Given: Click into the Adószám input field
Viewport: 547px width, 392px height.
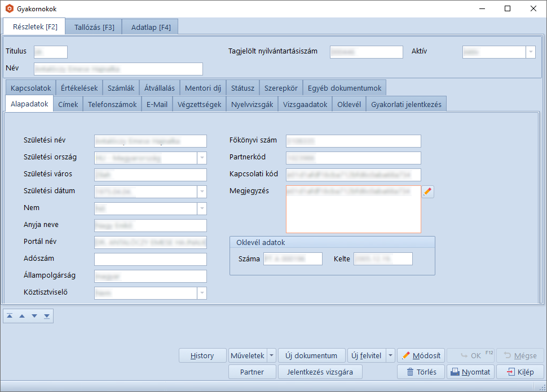Looking at the screenshot, I should point(150,259).
